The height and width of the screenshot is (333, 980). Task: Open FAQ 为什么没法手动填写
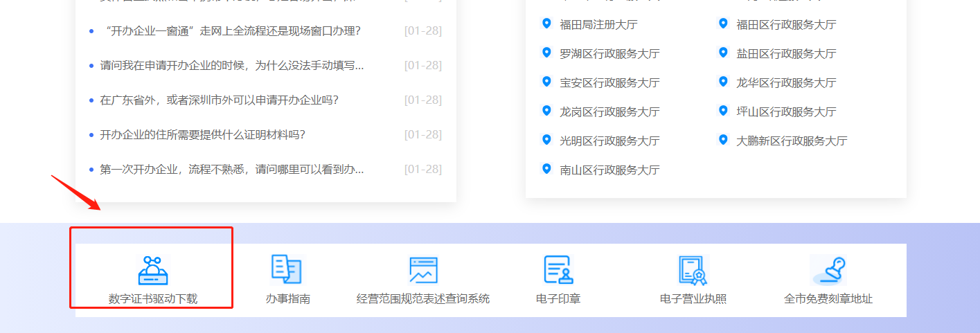click(231, 66)
